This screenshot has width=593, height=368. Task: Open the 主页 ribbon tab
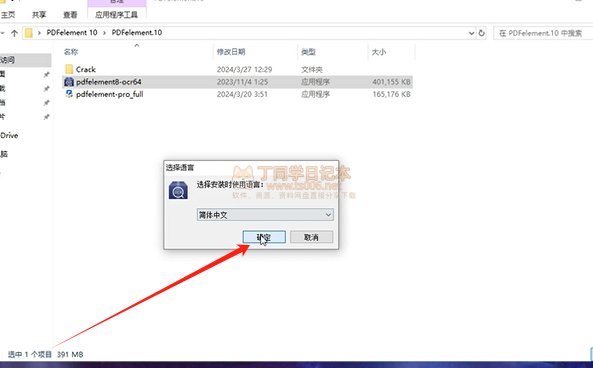(x=8, y=15)
